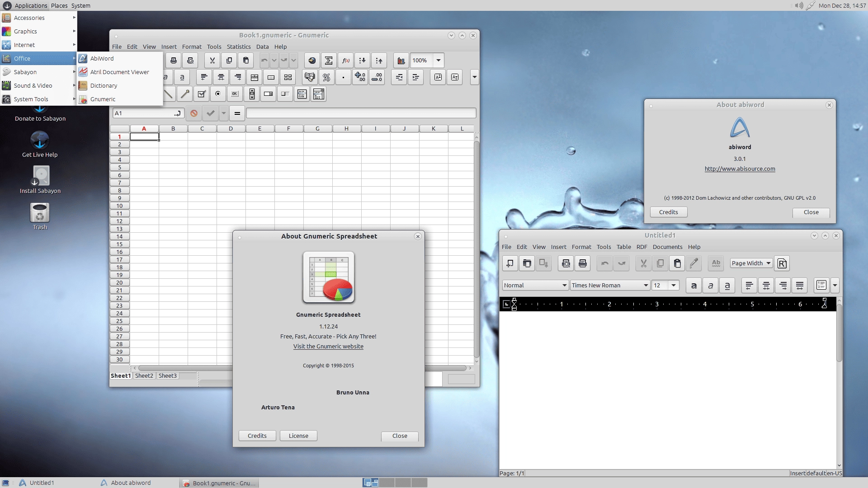Viewport: 868px width, 488px height.
Task: Click the Paste icon in AbiWord toolbar
Action: pyautogui.click(x=677, y=263)
